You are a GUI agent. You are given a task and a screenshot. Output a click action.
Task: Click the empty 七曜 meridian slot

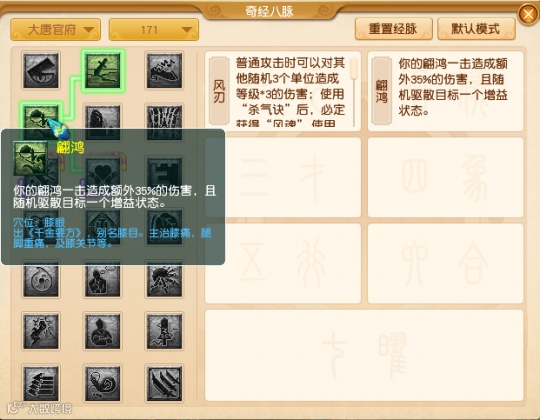click(364, 355)
